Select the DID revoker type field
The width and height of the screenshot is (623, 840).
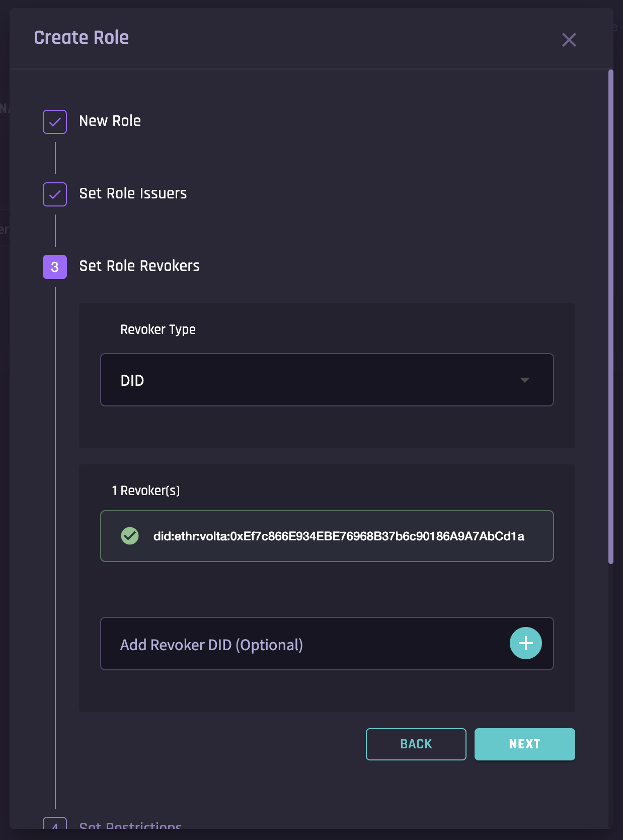302,380
